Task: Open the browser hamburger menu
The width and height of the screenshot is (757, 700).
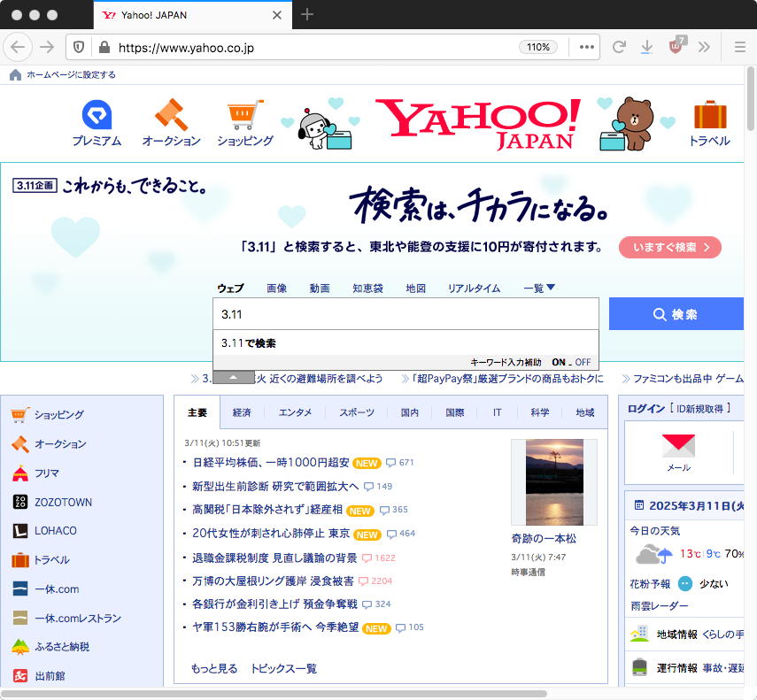Action: click(x=739, y=47)
